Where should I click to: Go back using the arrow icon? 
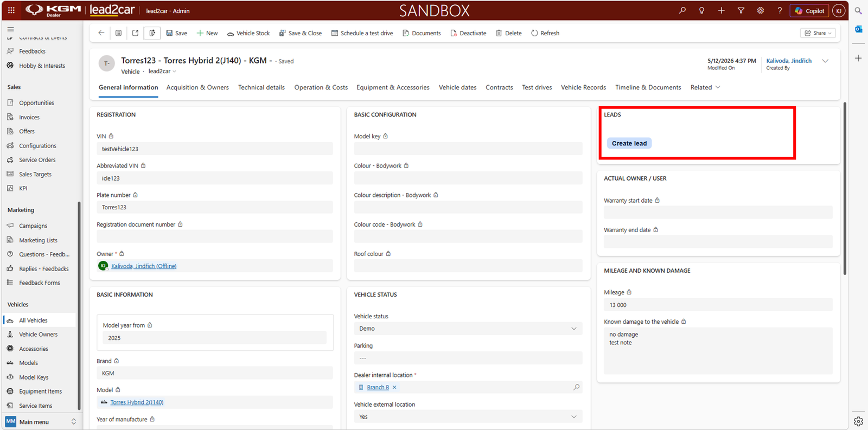(x=101, y=33)
